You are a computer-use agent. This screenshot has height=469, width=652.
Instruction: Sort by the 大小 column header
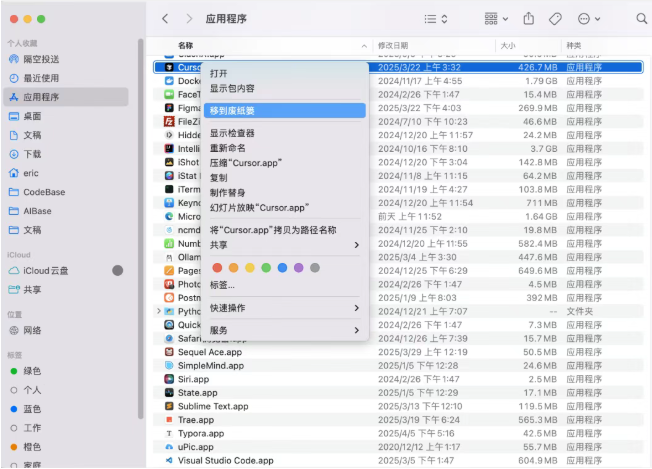pos(529,46)
